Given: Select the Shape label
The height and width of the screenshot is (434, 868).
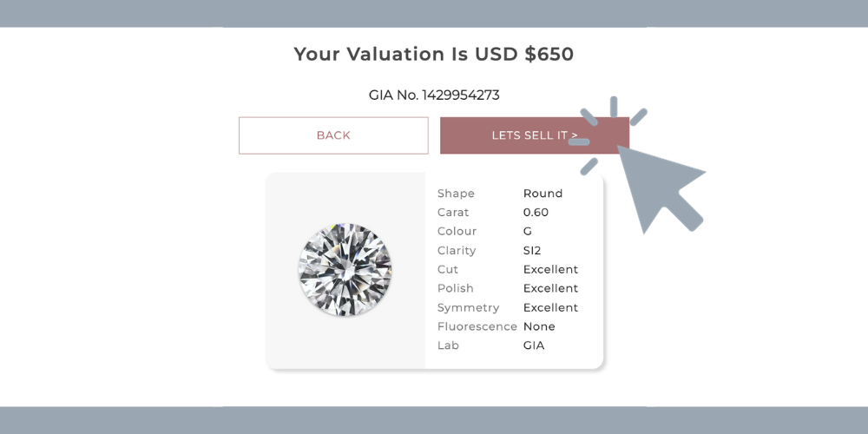Looking at the screenshot, I should point(456,194).
